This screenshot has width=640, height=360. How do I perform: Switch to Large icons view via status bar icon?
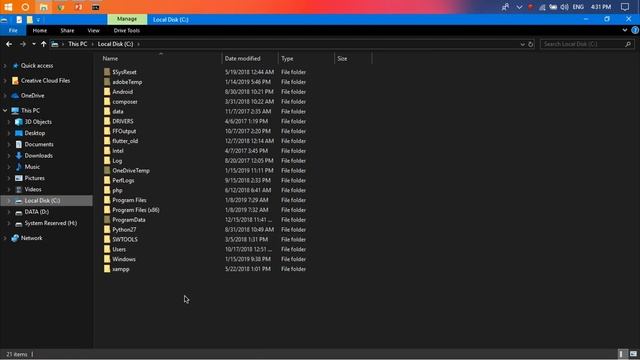tap(633, 354)
